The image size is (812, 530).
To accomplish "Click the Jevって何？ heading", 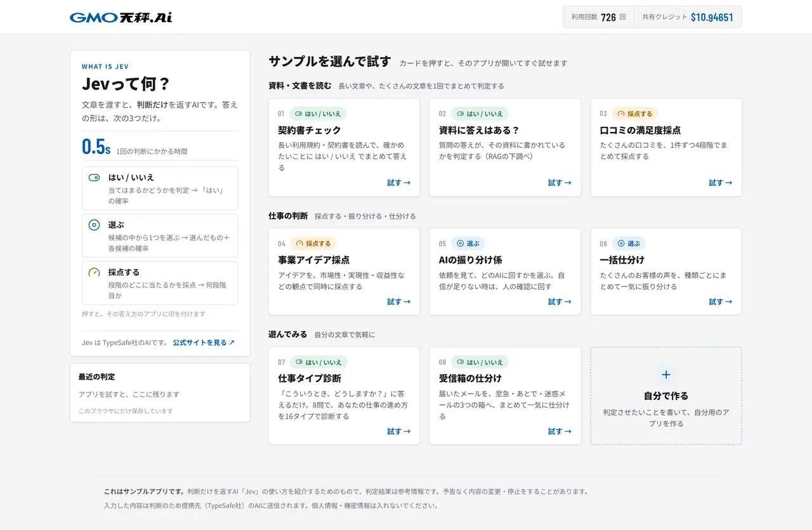I will pyautogui.click(x=126, y=84).
